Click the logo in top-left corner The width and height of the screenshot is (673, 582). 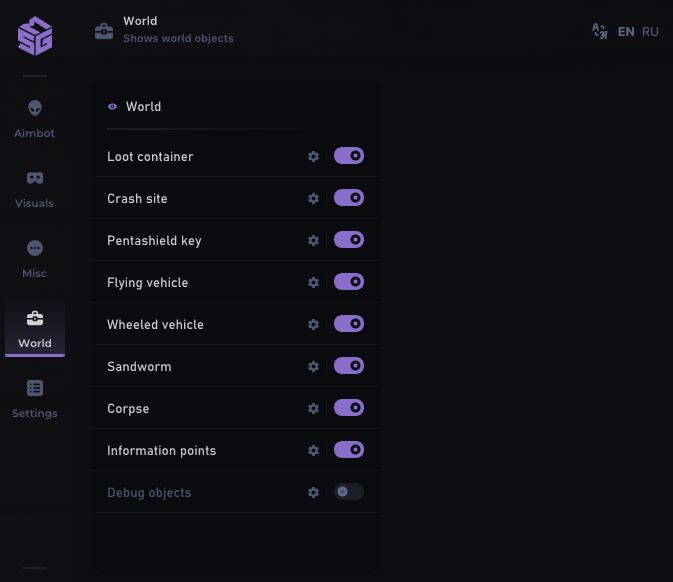pos(35,36)
